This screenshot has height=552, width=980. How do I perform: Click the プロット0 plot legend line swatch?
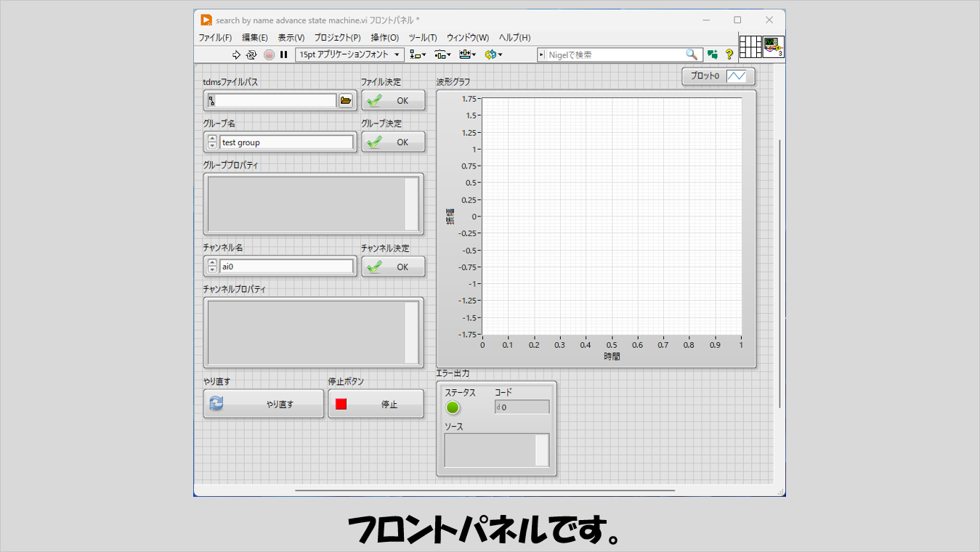coord(736,76)
